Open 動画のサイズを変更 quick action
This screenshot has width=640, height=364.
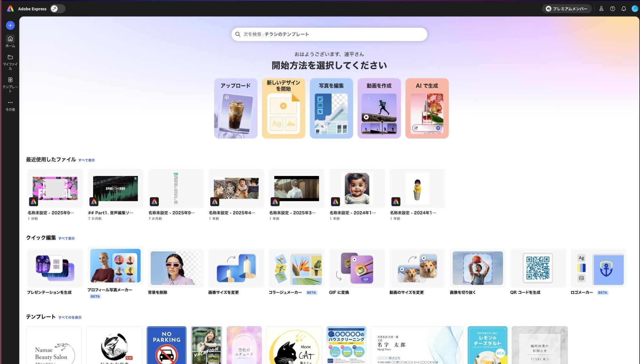(x=417, y=272)
